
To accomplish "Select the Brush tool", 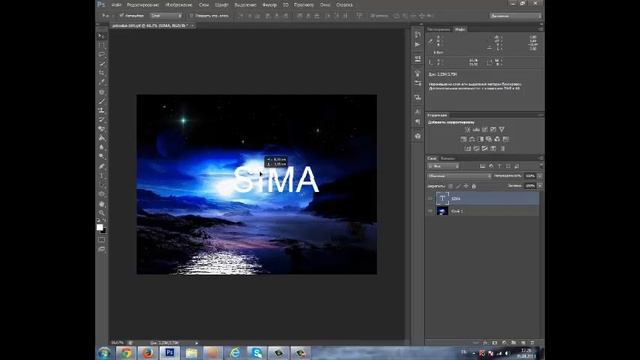I will [x=102, y=101].
